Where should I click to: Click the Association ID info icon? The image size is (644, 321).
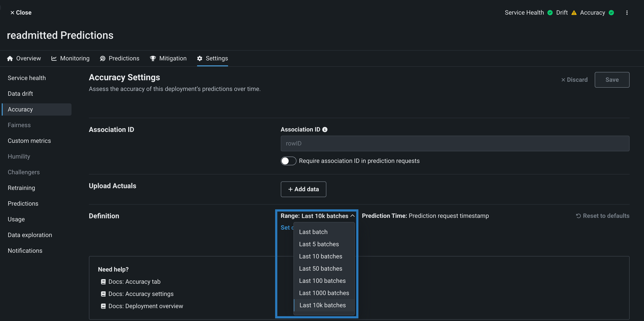[x=325, y=130]
